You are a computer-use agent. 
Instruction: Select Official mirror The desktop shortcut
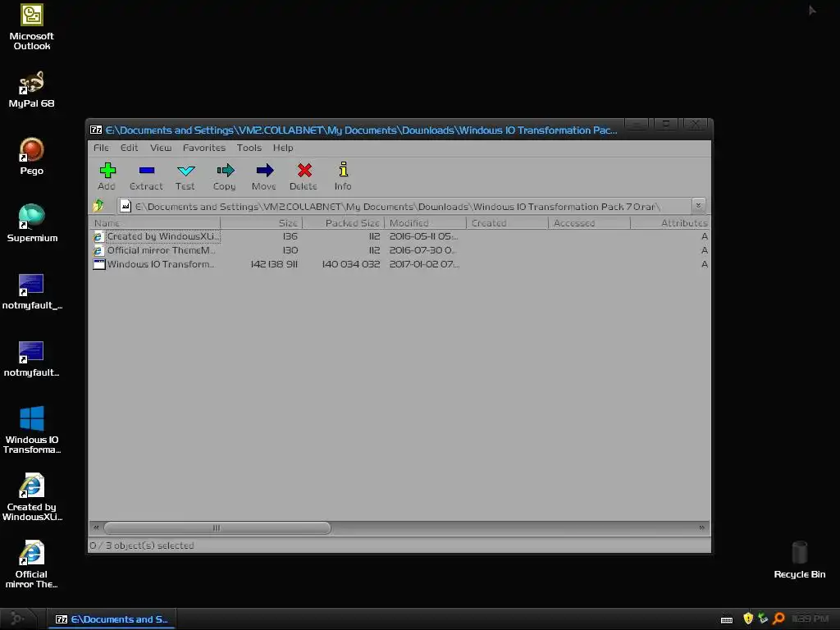pos(32,564)
